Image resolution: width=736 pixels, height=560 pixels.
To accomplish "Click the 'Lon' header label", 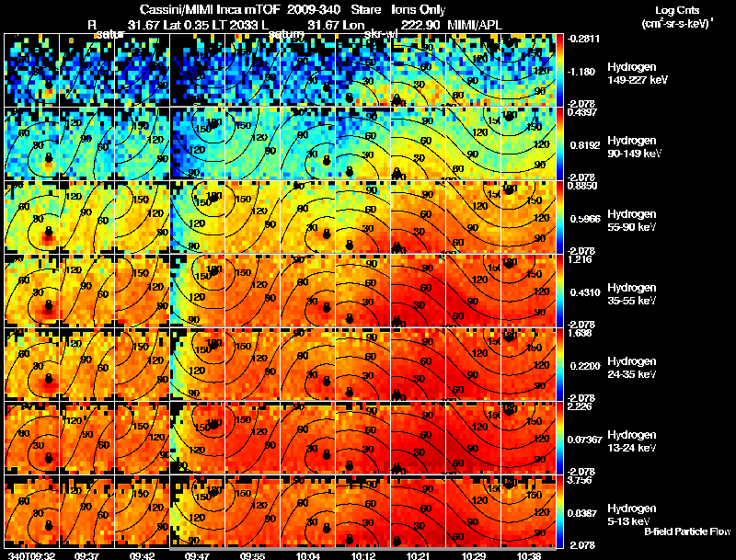I will [x=353, y=25].
